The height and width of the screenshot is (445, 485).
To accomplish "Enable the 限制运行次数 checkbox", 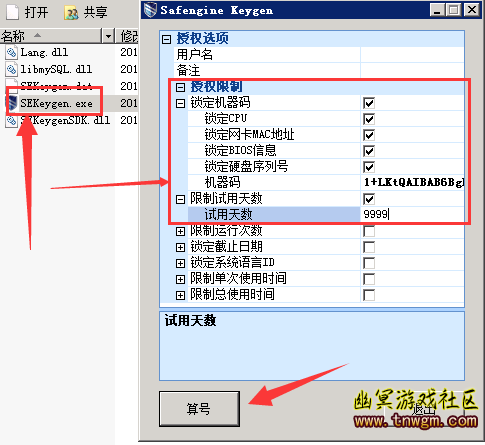I will [369, 231].
